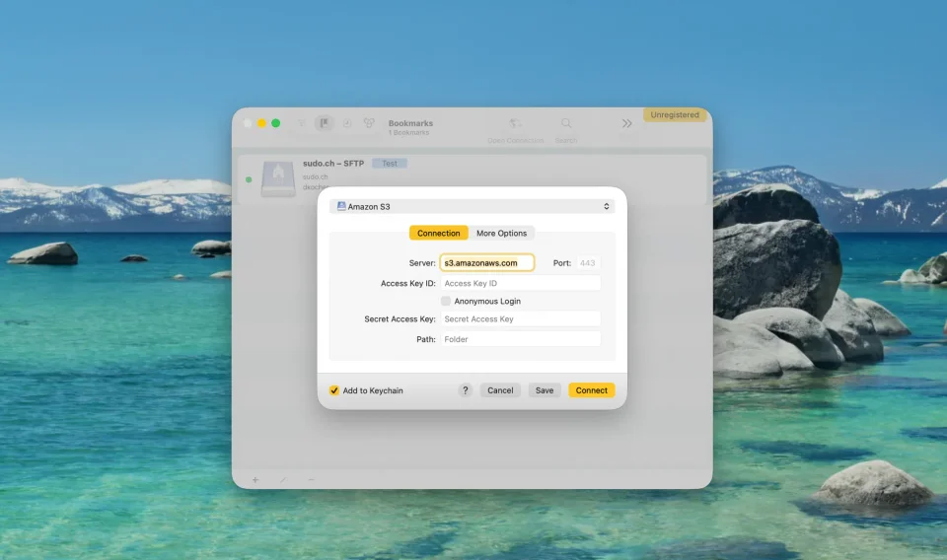The width and height of the screenshot is (947, 560).
Task: Open help with the question mark button
Action: (465, 390)
